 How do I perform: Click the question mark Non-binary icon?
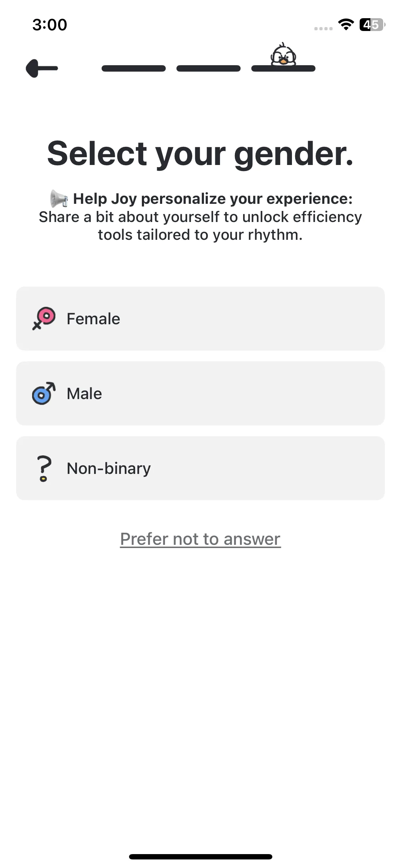(44, 468)
